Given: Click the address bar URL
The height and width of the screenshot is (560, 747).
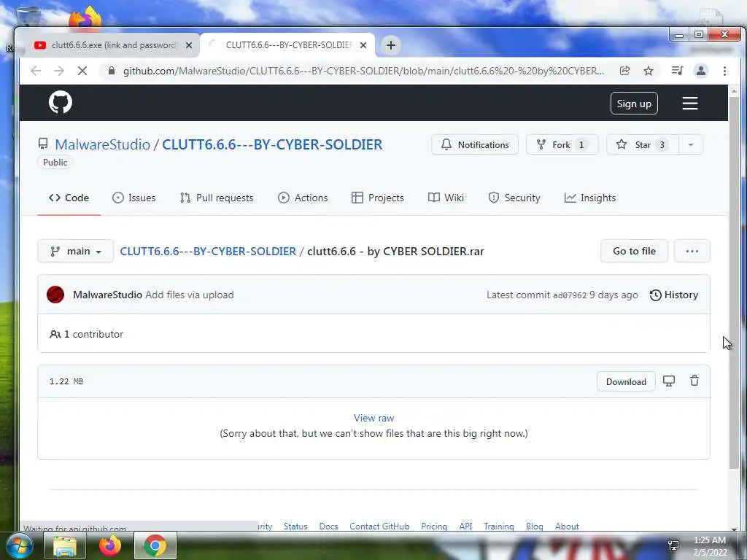Looking at the screenshot, I should pyautogui.click(x=363, y=71).
